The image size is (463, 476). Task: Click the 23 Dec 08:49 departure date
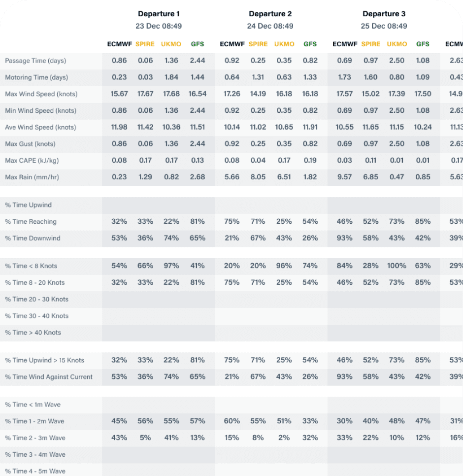pyautogui.click(x=158, y=26)
